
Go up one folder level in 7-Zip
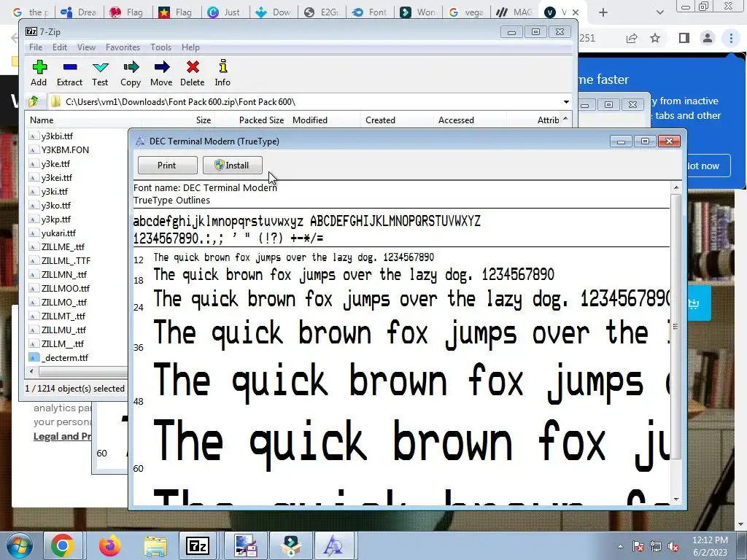click(34, 101)
